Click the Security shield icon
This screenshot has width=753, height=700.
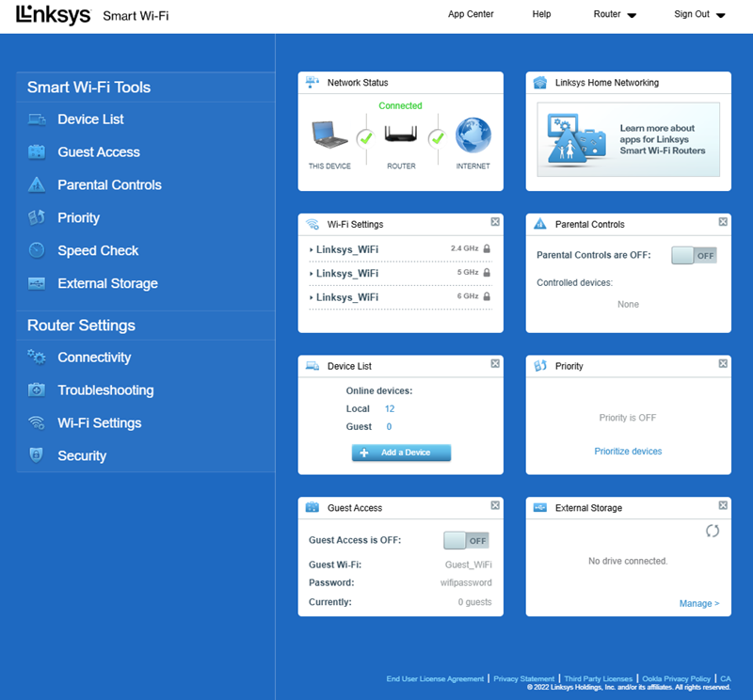pyautogui.click(x=37, y=455)
